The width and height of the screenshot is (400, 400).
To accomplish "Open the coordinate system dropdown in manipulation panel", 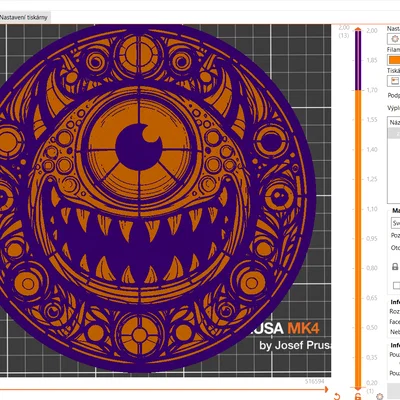I will coord(395,223).
